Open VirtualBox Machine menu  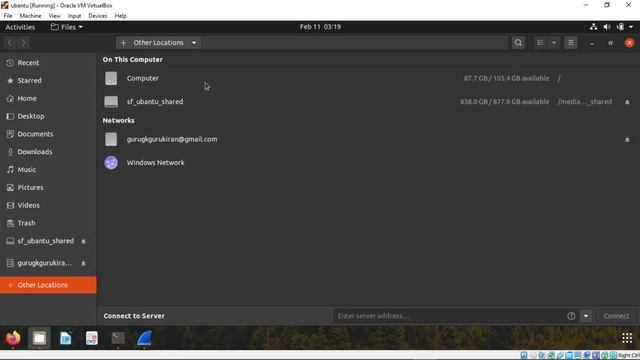coord(30,16)
